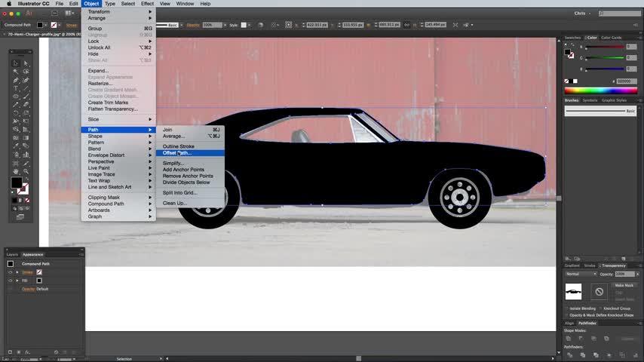This screenshot has width=644, height=362.
Task: Open the Chris workspace switcher dropdown
Action: 583,13
